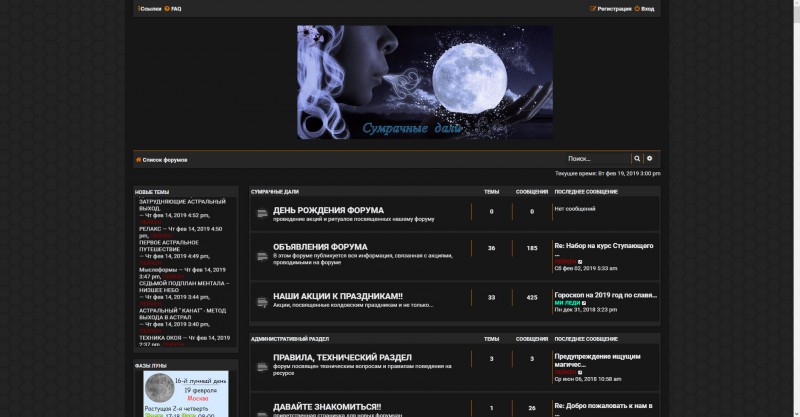Open new topic ПЕРВОЕ АСТРАЛЬНОЕ ПУТЕШЕСТВИЕ
Image resolution: width=800 pixels, height=417 pixels.
[x=169, y=246]
